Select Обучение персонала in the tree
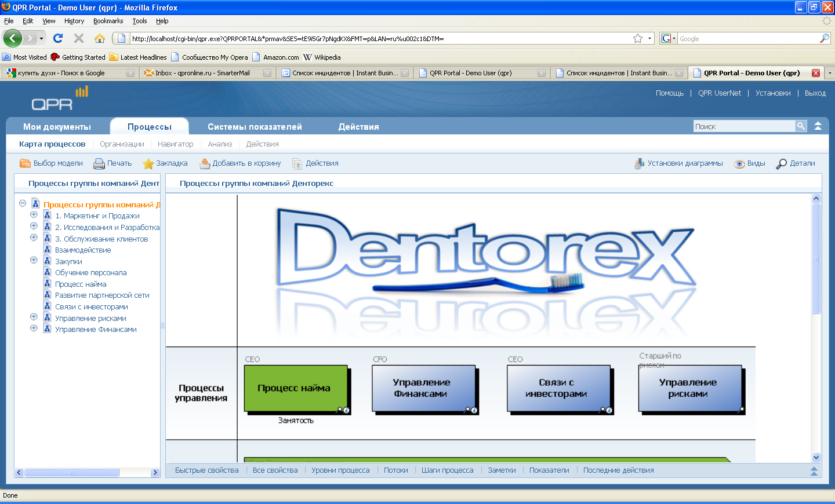Viewport: 835px width, 504px height. [90, 272]
